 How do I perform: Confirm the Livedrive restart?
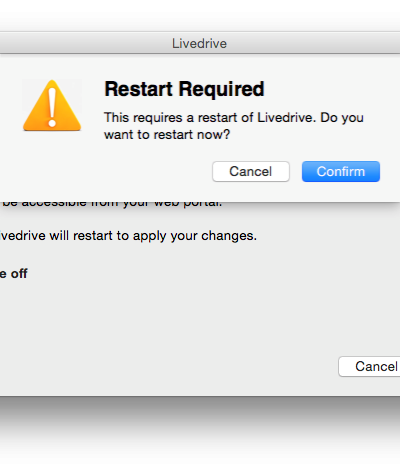click(x=341, y=172)
